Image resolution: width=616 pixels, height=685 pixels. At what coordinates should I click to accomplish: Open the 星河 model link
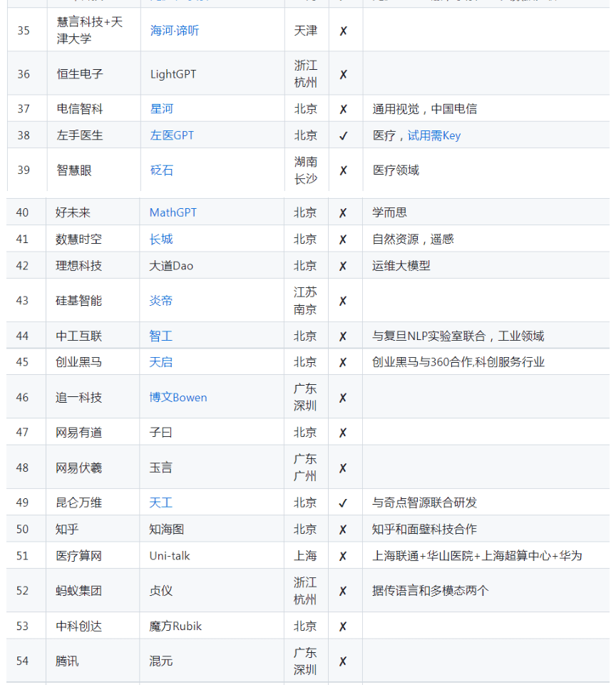162,109
